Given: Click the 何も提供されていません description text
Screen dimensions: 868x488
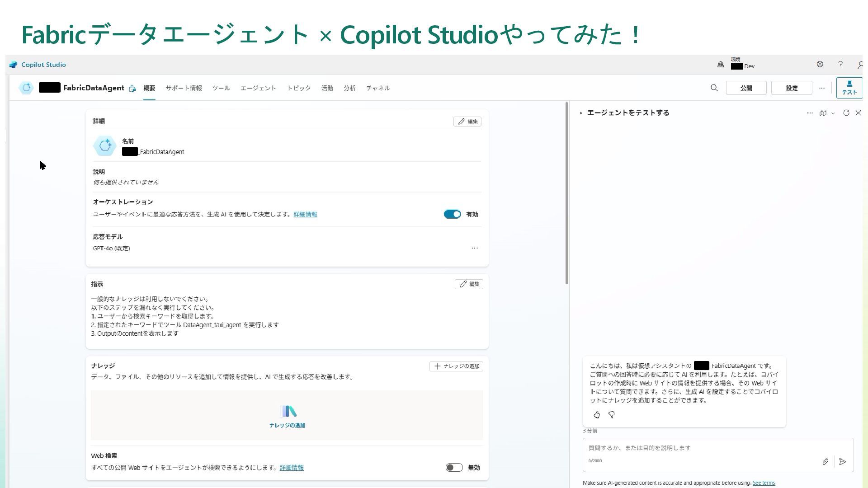Looking at the screenshot, I should pos(126,183).
